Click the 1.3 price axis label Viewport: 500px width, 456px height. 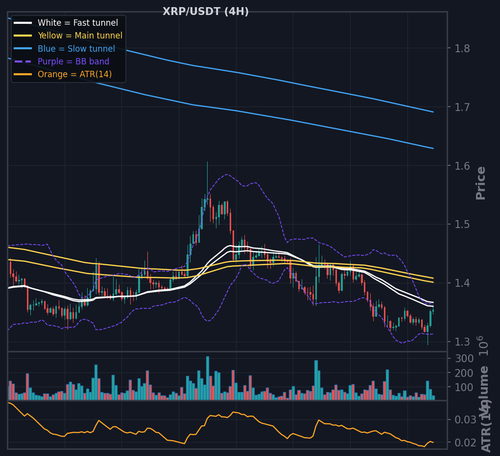[462, 342]
